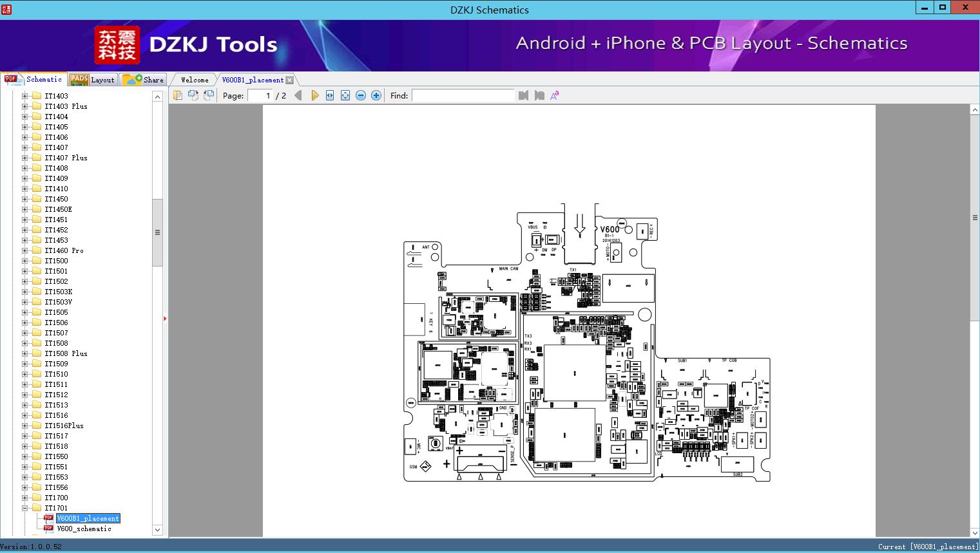Switch to the Layout tab

[93, 80]
